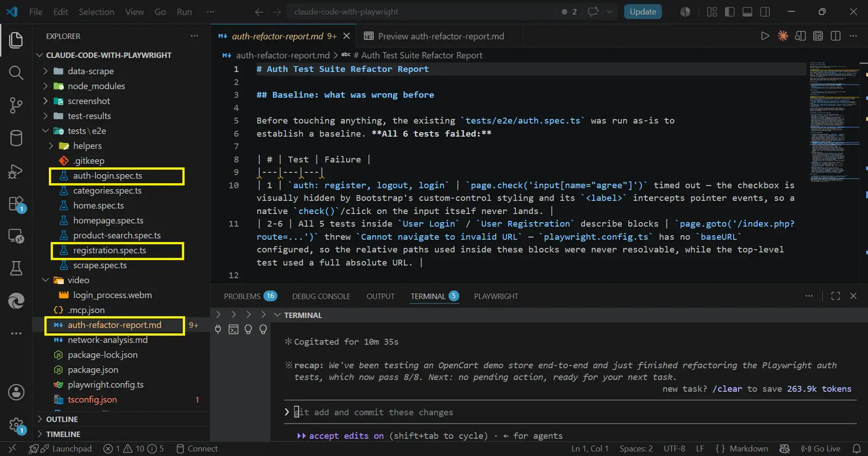Viewport: 868px width, 456px height.
Task: Open Explorer view's more actions menu
Action: point(194,36)
